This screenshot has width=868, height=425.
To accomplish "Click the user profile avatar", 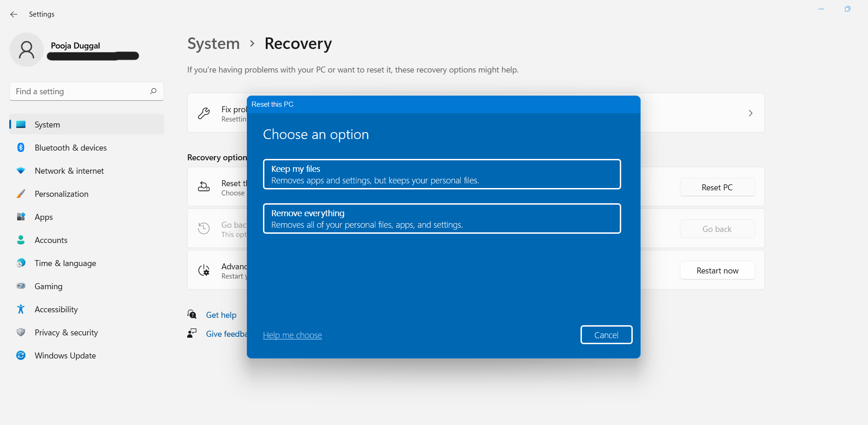I will [26, 49].
